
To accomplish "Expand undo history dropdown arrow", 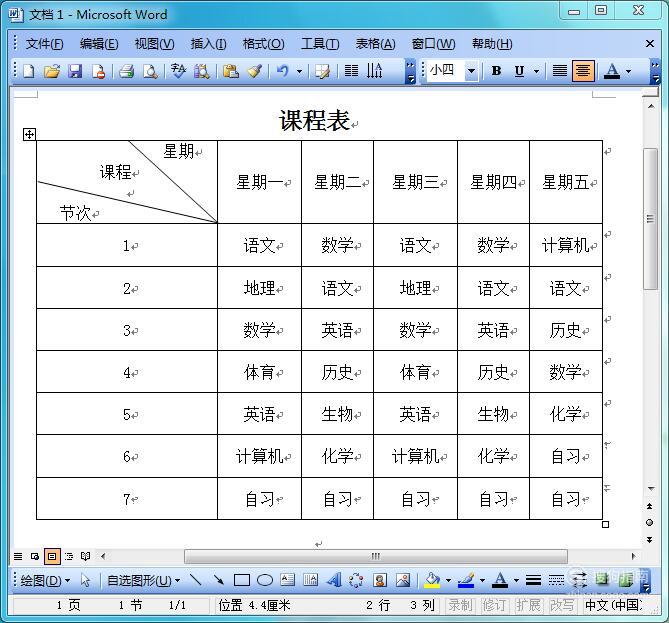I will point(300,71).
